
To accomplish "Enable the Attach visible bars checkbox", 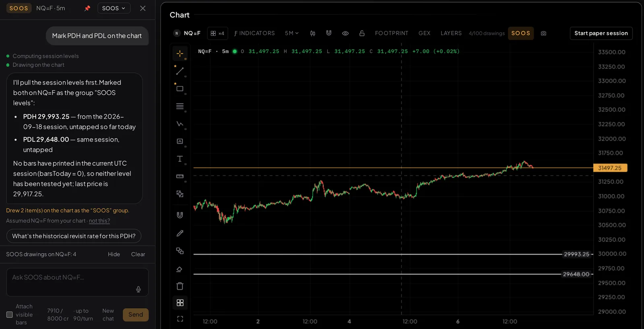I will tap(10, 315).
